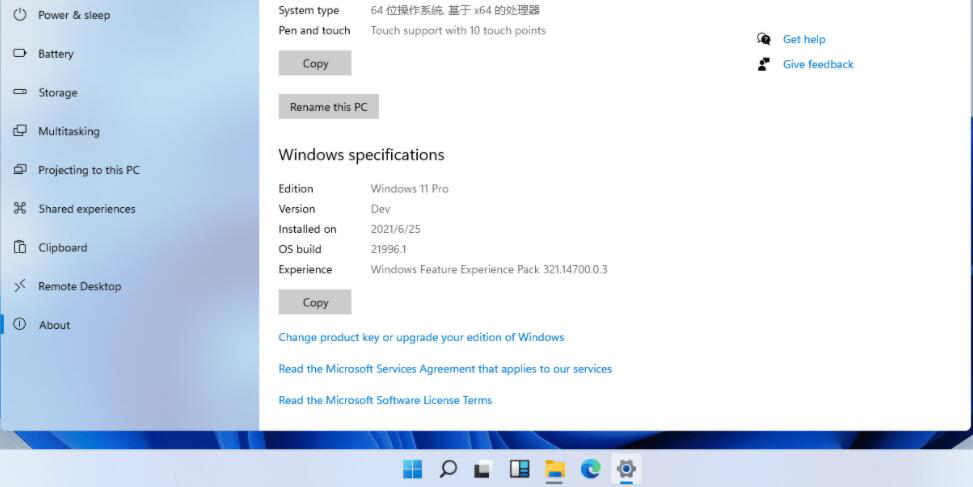Click the Clipboard icon in sidebar
Image resolution: width=973 pixels, height=487 pixels.
click(x=20, y=247)
